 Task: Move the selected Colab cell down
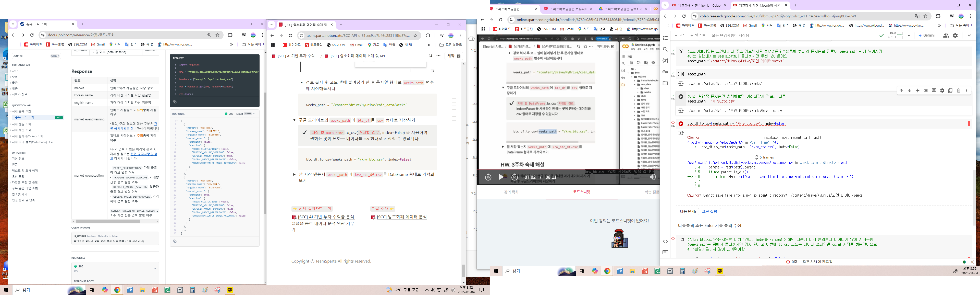coord(910,90)
